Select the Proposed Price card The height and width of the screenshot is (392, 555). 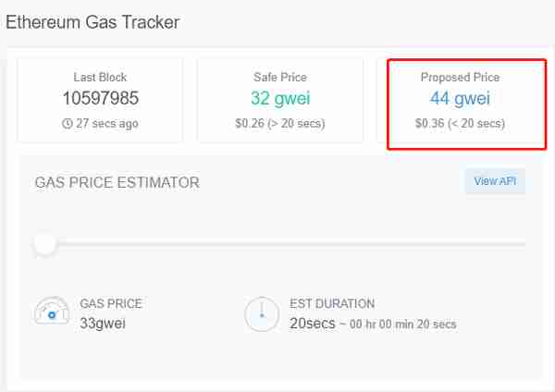click(x=466, y=104)
